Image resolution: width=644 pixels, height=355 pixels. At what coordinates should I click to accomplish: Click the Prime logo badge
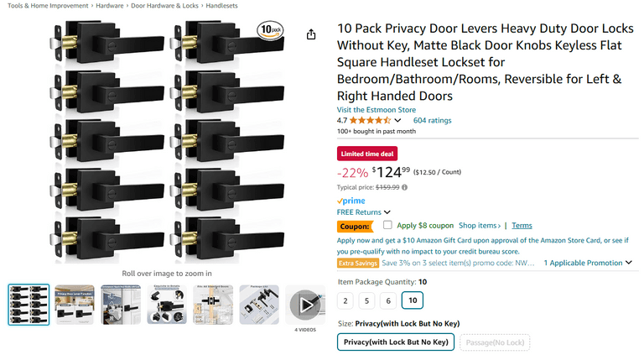[x=351, y=201]
